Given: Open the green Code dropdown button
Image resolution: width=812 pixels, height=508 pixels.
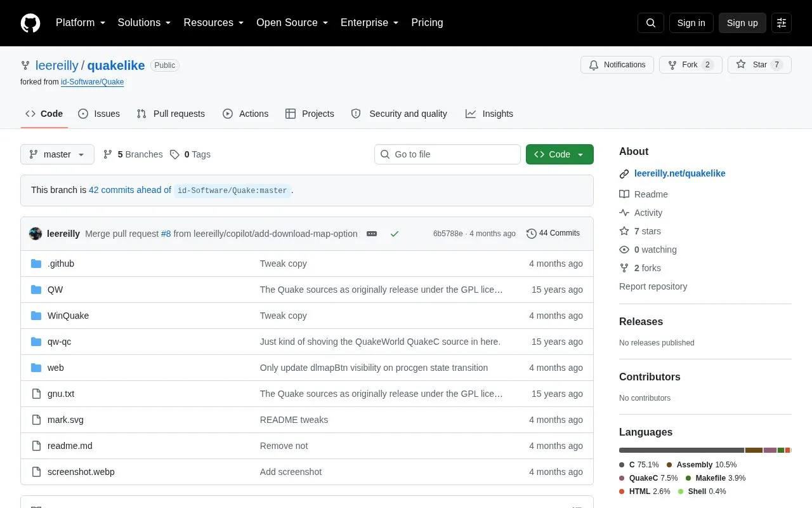Looking at the screenshot, I should (560, 154).
